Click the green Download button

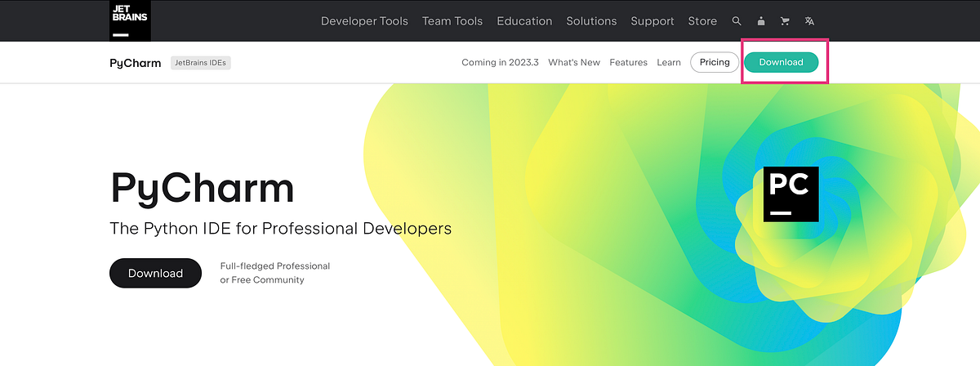[x=781, y=62]
